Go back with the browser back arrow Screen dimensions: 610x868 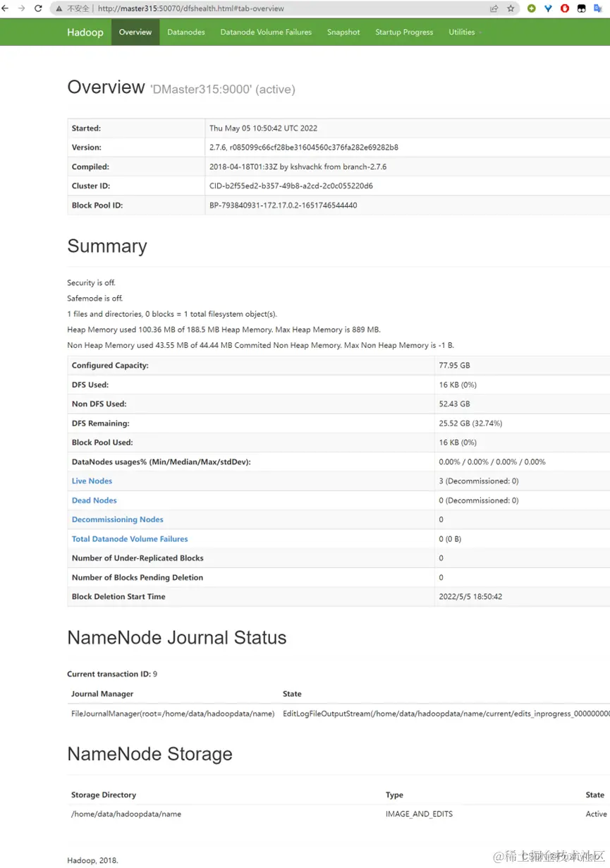[6, 8]
